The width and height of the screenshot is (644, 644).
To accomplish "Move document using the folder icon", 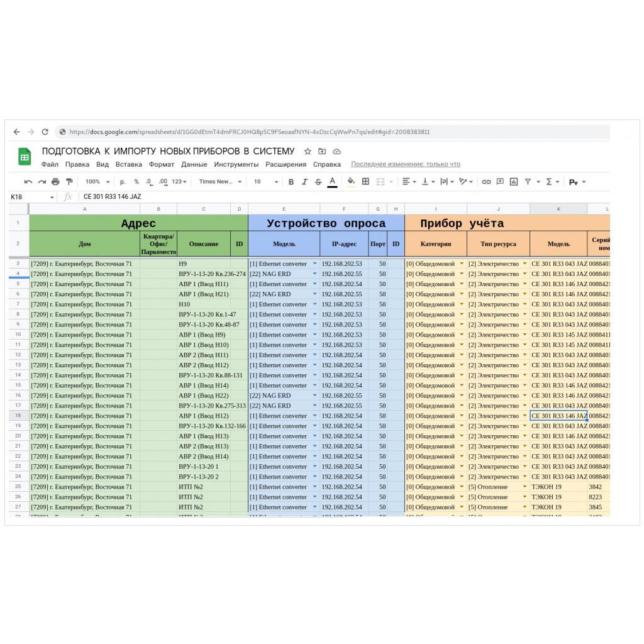I will [322, 152].
